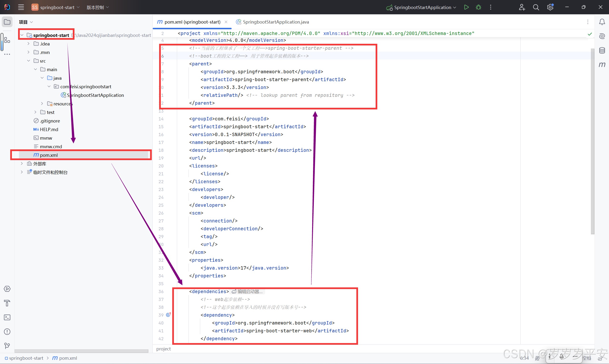Click the project panel horizontal scrollbar
This screenshot has height=364, width=609.
(81, 351)
